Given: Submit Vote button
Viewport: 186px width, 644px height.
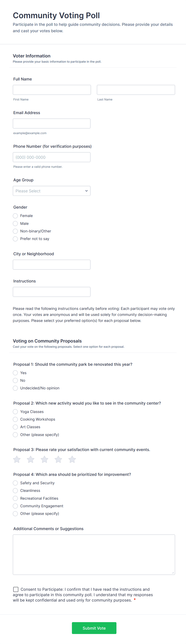Looking at the screenshot, I should pos(94,628).
